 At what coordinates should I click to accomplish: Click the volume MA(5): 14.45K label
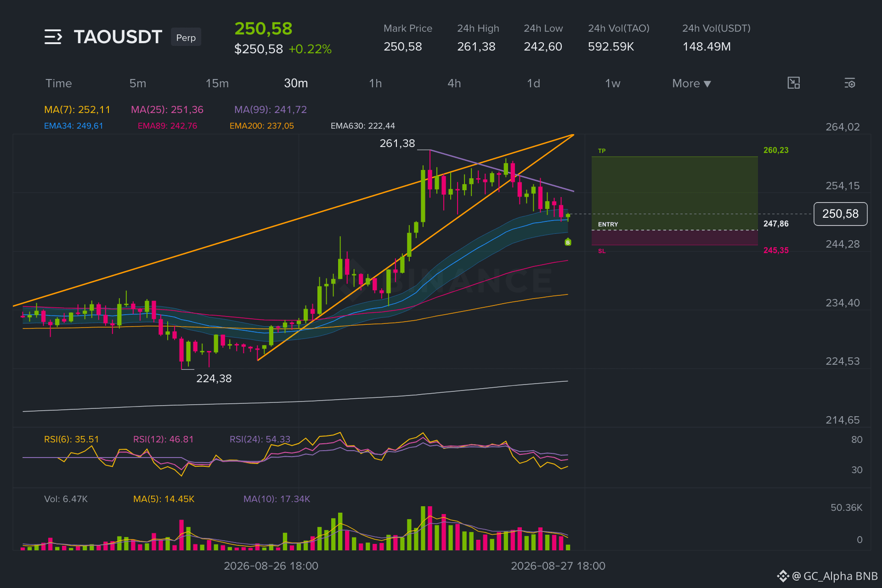164,499
